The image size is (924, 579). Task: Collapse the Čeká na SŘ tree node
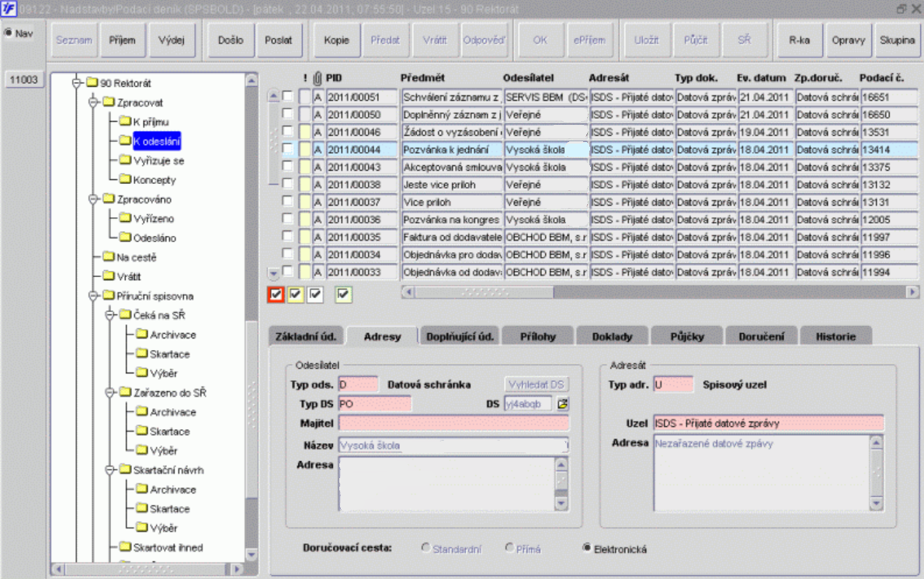point(109,315)
